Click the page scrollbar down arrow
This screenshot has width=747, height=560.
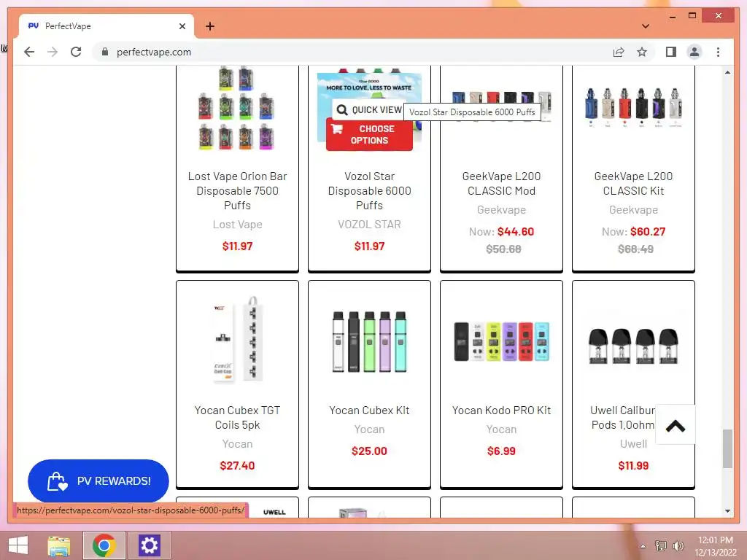click(727, 511)
